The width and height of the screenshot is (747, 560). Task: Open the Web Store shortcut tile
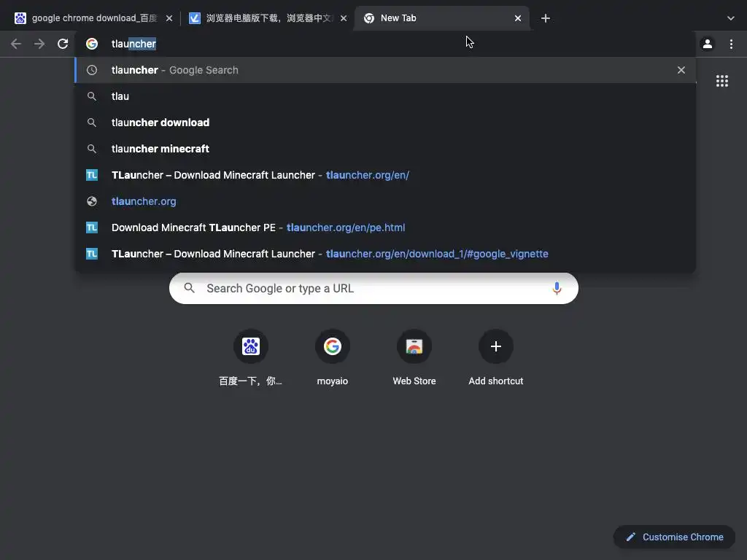pos(414,358)
